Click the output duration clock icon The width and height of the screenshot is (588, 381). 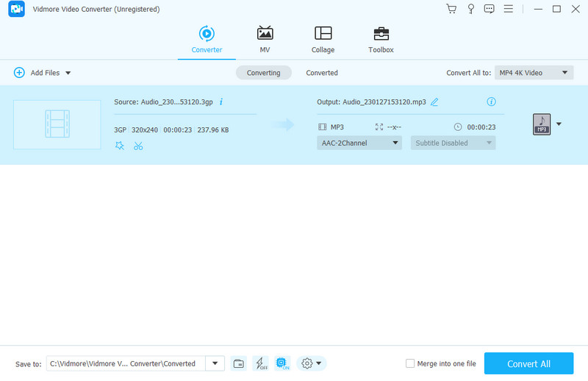coord(458,127)
